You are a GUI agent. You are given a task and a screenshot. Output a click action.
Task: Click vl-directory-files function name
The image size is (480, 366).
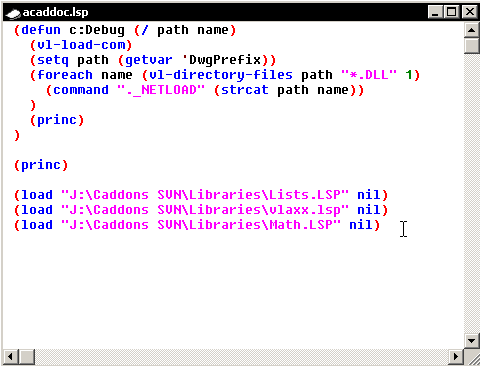coord(221,75)
